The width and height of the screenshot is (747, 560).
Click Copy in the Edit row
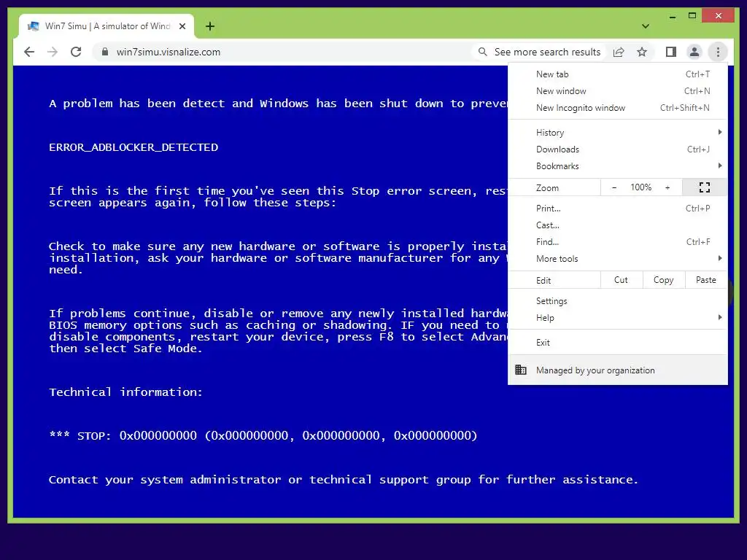pos(664,280)
